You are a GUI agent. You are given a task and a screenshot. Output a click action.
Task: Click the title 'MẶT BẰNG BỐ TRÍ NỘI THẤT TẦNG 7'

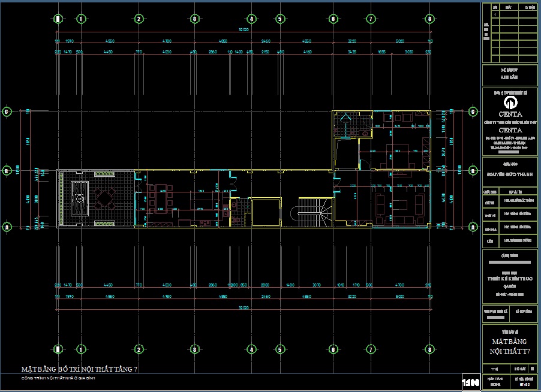point(80,369)
